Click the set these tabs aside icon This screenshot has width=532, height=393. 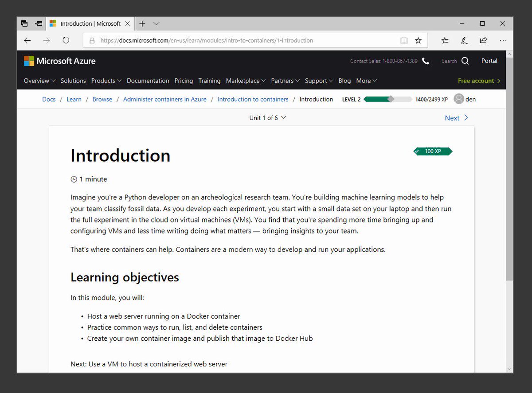coord(39,23)
